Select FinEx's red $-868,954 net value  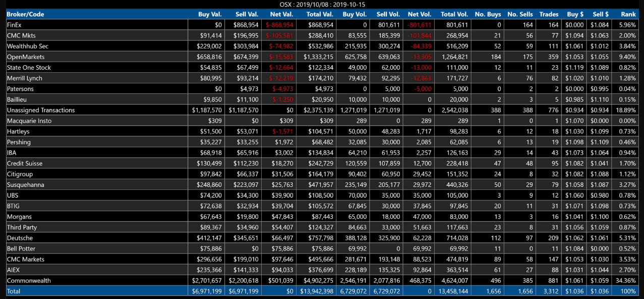click(279, 25)
